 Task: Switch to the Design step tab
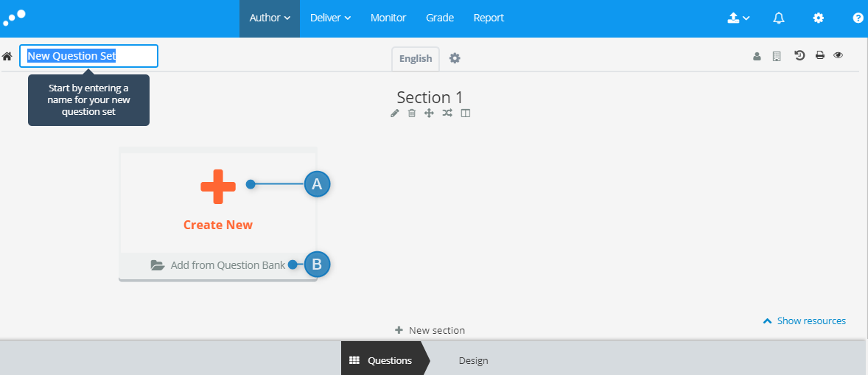click(x=473, y=360)
